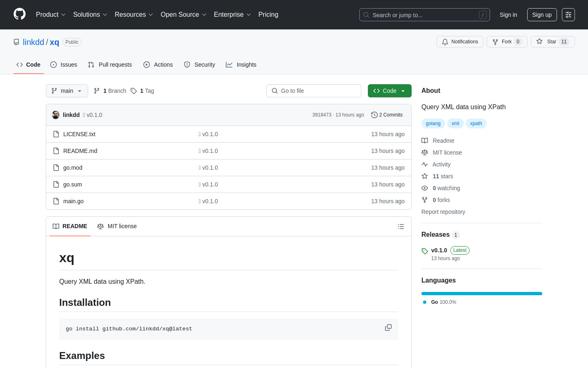
Task: Click Report repository link
Action: (x=443, y=212)
